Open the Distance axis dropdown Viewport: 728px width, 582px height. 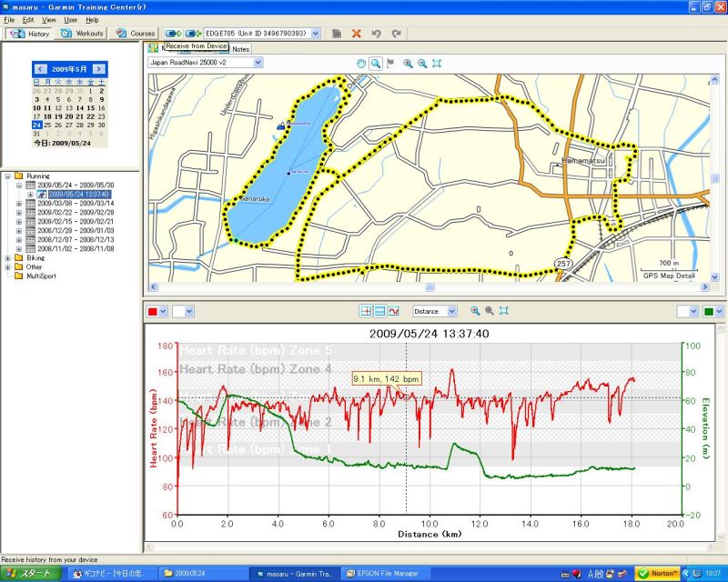pyautogui.click(x=451, y=311)
